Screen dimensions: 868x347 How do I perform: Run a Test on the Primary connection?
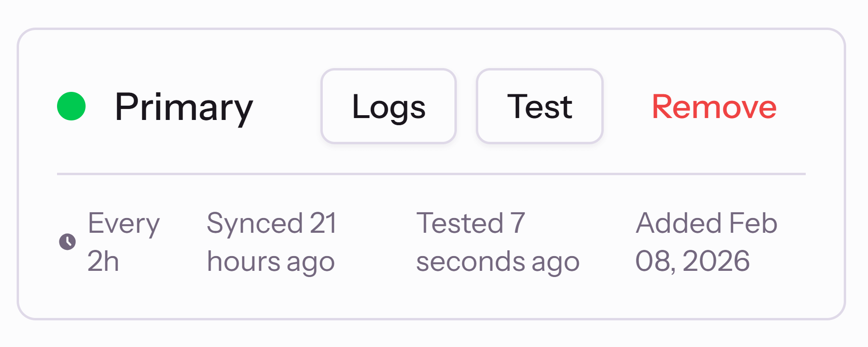tap(539, 106)
